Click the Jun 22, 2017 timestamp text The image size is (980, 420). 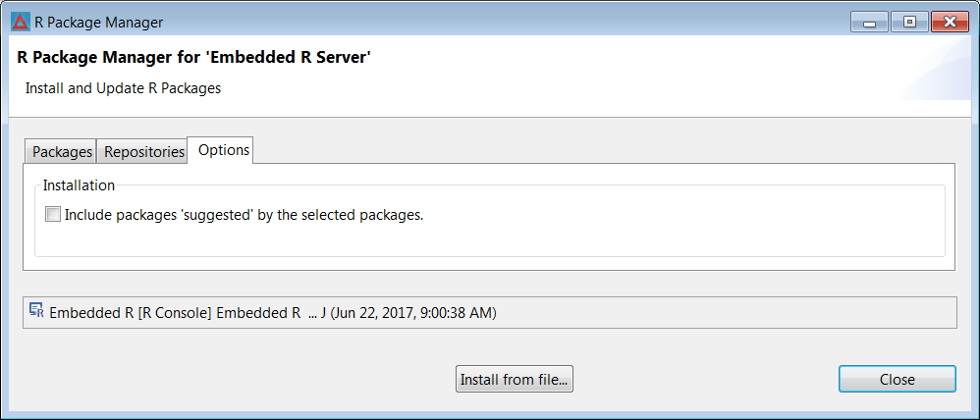click(413, 312)
